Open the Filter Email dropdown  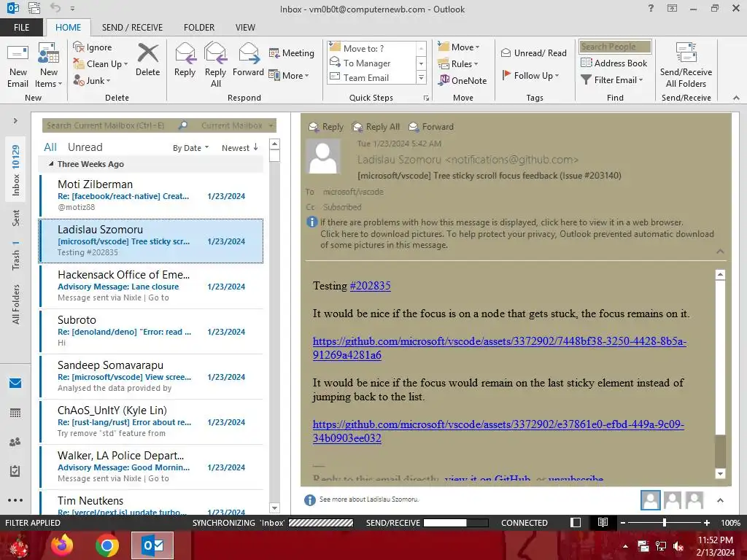(612, 80)
